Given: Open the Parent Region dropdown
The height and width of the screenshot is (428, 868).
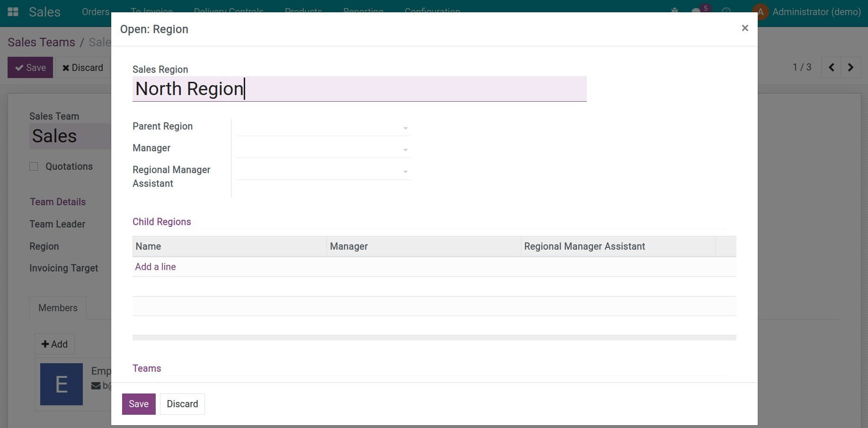Looking at the screenshot, I should pyautogui.click(x=405, y=128).
